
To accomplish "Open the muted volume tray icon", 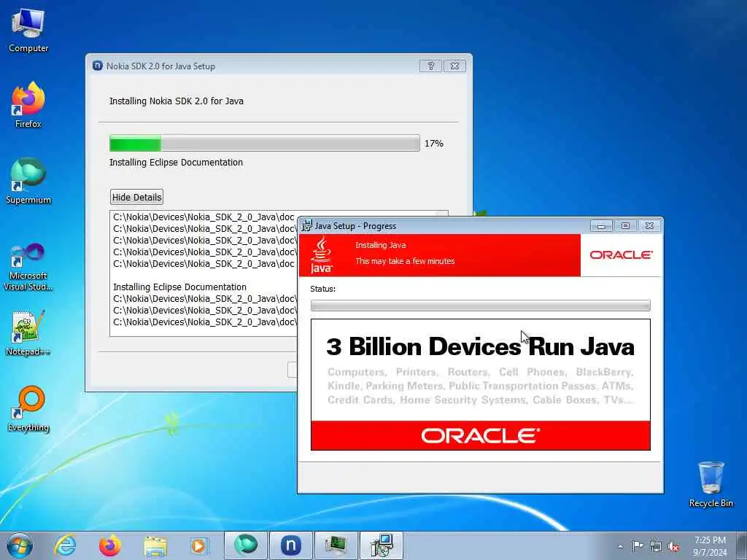I will tap(673, 546).
